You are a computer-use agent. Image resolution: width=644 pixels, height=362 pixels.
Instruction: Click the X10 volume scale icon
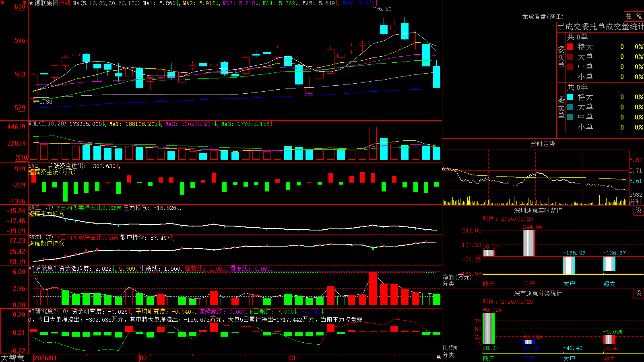coord(21,157)
